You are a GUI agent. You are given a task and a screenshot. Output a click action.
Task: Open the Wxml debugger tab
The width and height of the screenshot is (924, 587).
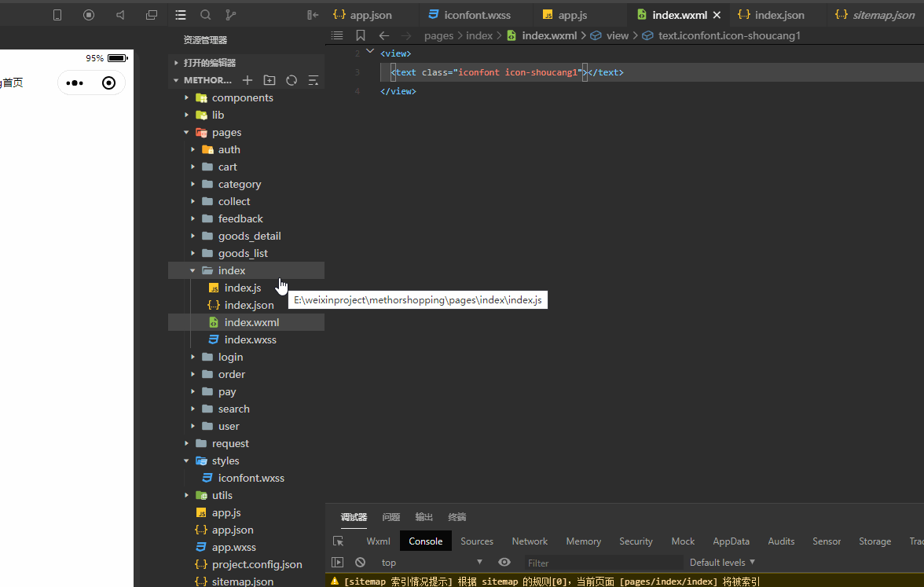click(x=379, y=541)
